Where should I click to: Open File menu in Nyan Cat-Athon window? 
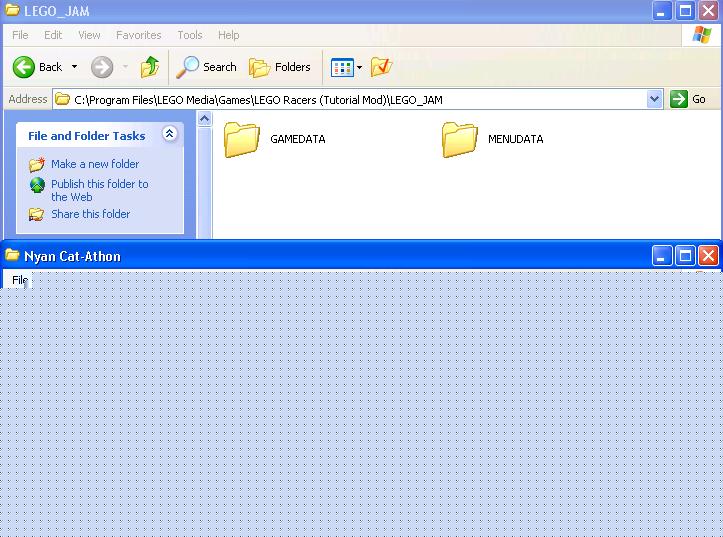[x=20, y=280]
